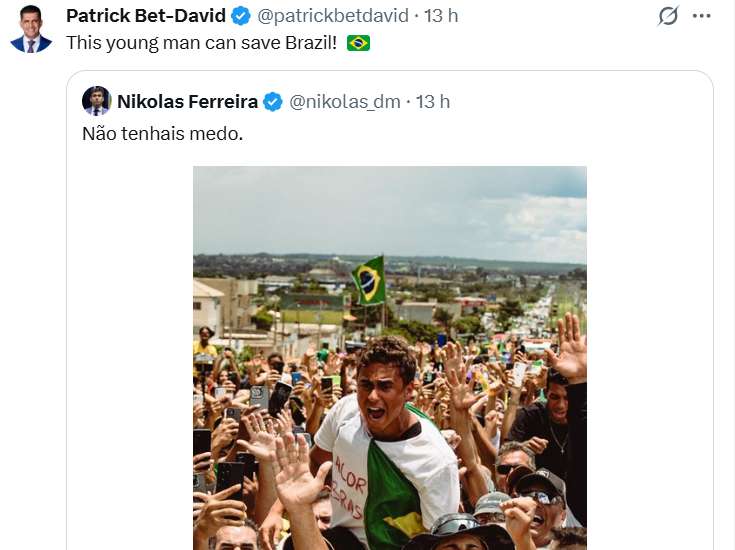Visit the @patrickbetdavid handle link
The width and height of the screenshot is (735, 550).
(x=334, y=16)
